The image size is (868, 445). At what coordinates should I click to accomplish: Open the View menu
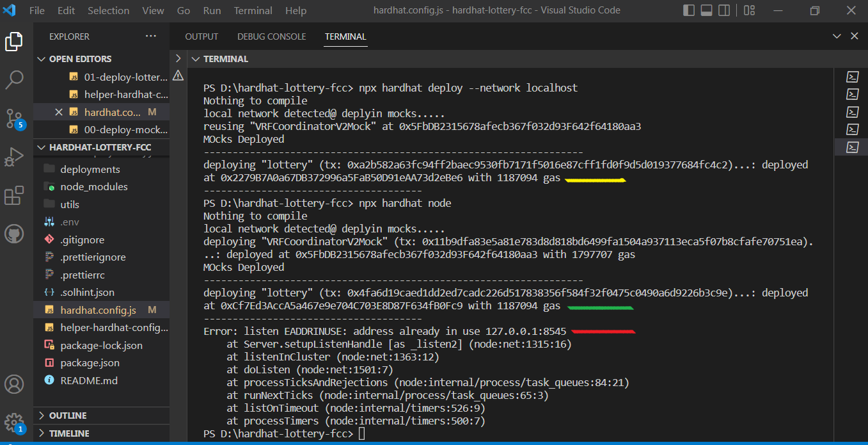coord(153,11)
